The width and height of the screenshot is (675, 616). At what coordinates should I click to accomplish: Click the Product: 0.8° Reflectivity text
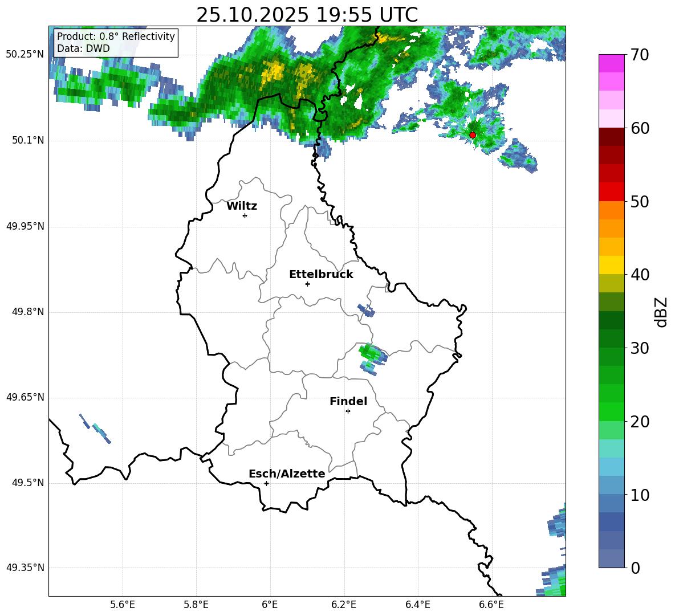click(x=116, y=36)
